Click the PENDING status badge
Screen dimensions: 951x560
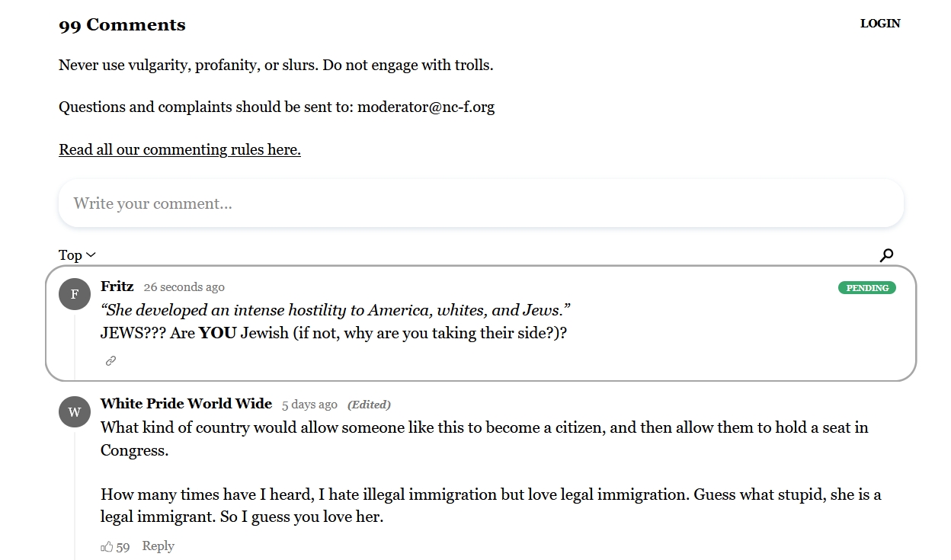[867, 288]
